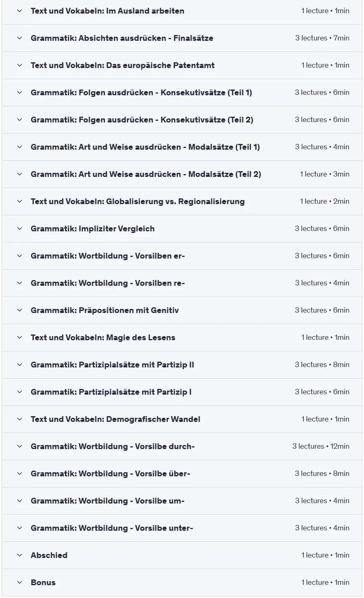Open Demografischer Wandel section heading
Viewport: 364px width, 598px height.
tap(115, 419)
